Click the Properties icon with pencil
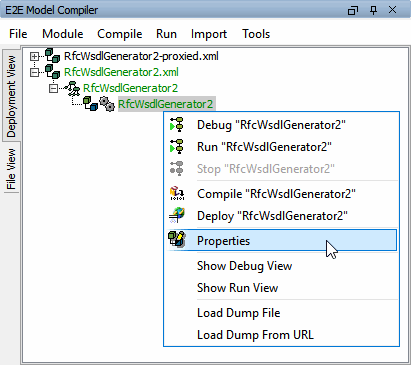This screenshot has width=411, height=365. point(177,239)
